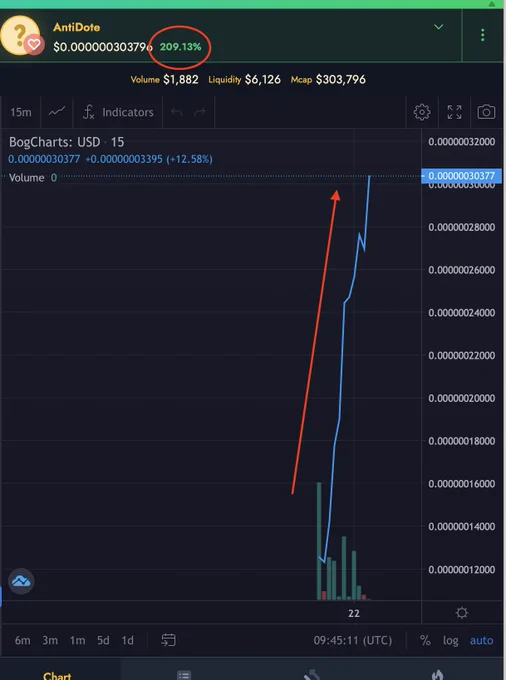This screenshot has width=506, height=680.
Task: Click the 22 date label on time axis
Action: (x=354, y=613)
